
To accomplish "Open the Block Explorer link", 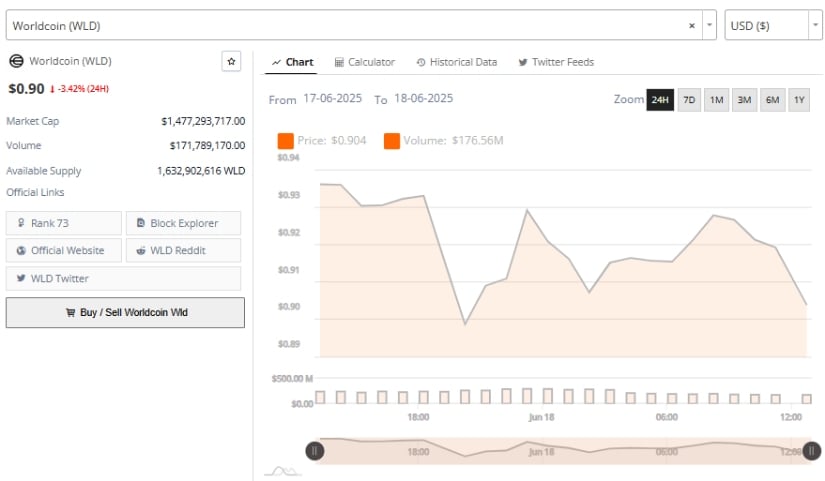I will (x=183, y=223).
